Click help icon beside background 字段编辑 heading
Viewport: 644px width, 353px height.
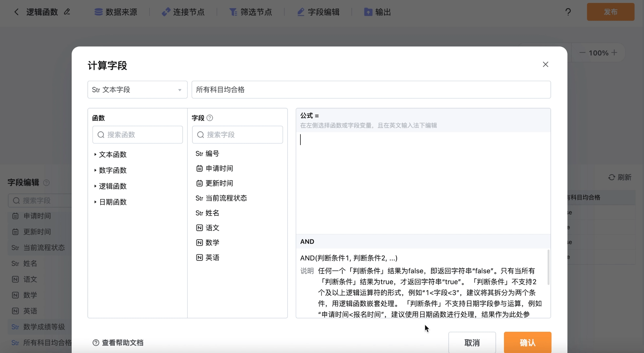click(46, 183)
